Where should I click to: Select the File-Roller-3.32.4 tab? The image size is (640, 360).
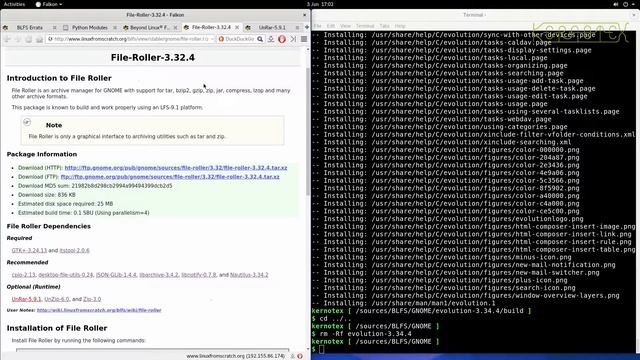pos(211,27)
